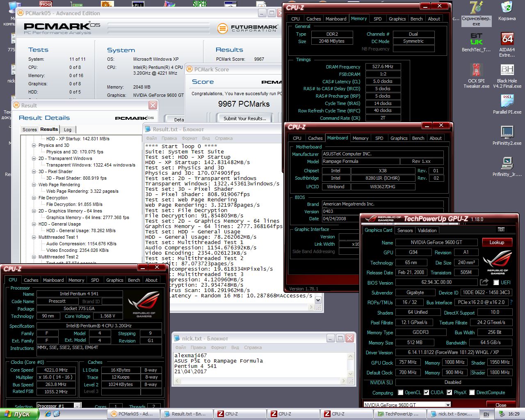Open the AIDA64 Extreme desktop icon
This screenshot has height=420, width=525.
tap(507, 44)
